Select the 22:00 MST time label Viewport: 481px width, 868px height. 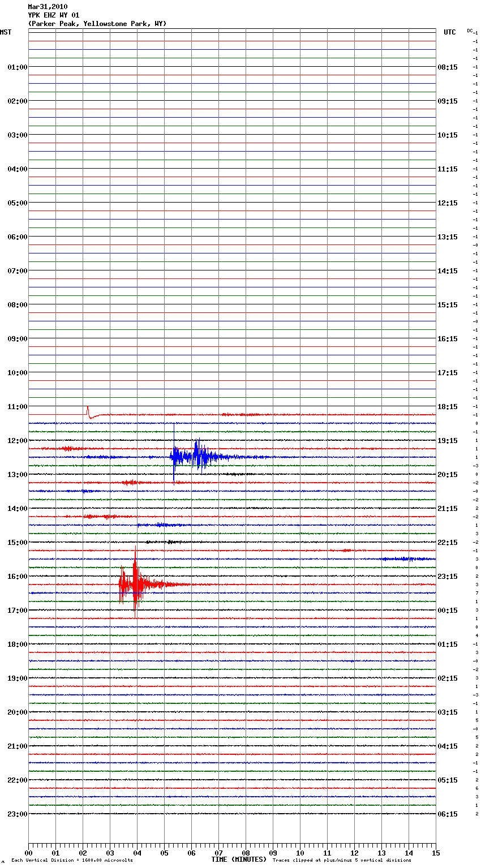[18, 780]
